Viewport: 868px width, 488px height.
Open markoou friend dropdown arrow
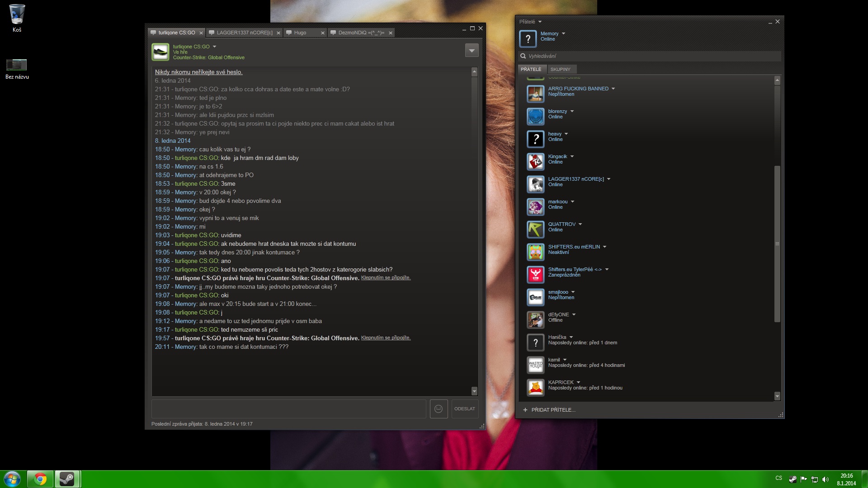[x=572, y=202]
